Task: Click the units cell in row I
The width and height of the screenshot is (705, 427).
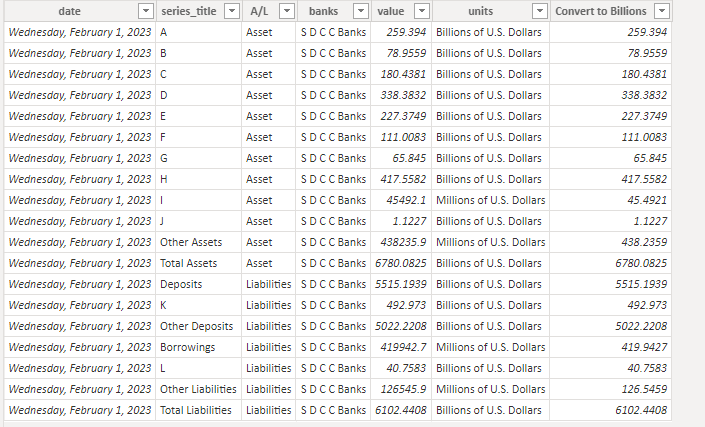Action: [x=491, y=200]
